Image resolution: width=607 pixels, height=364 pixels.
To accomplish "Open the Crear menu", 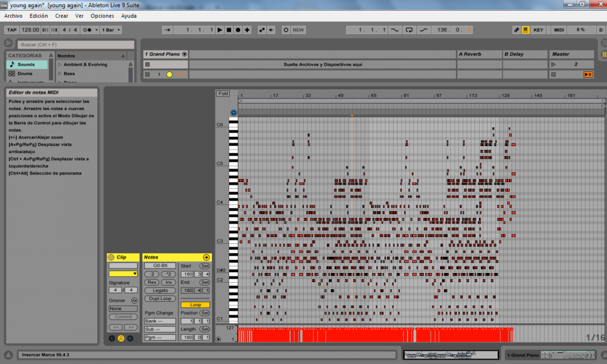I will [62, 16].
